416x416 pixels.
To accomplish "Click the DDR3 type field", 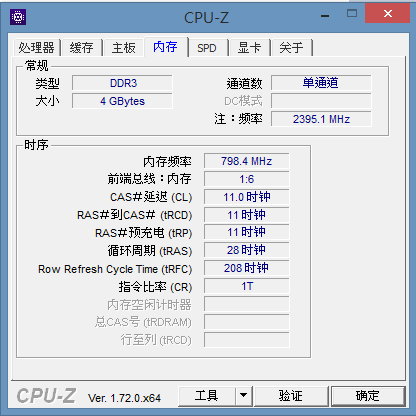I will [122, 83].
